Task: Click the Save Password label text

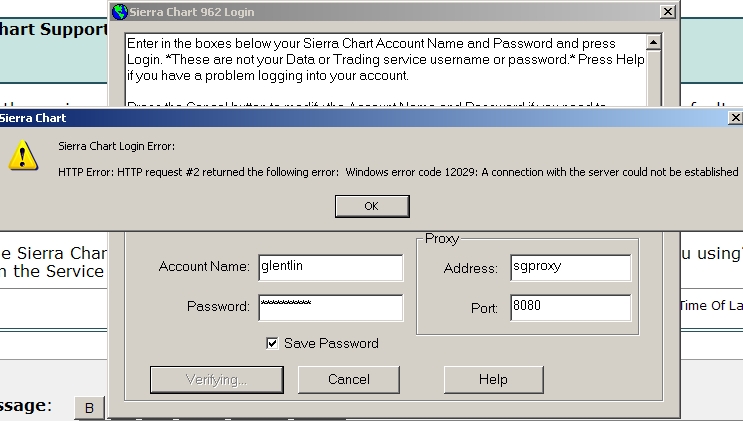Action: (x=331, y=343)
